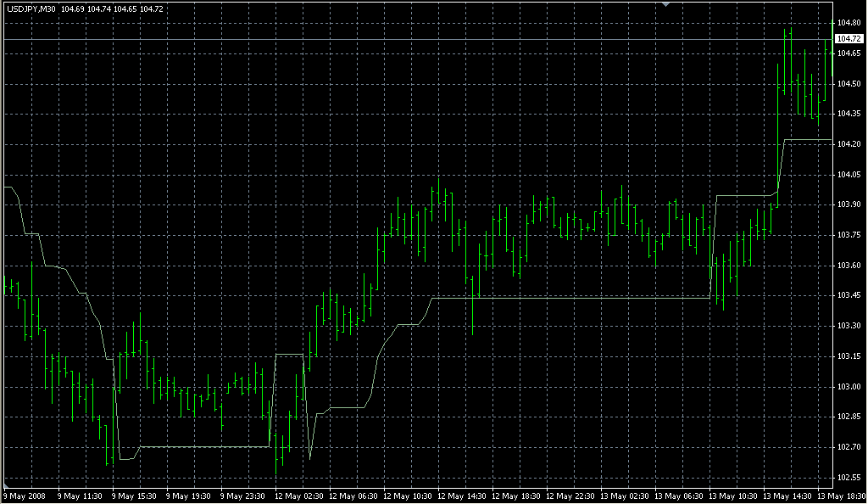Click the 104.50 price scale label
The width and height of the screenshot is (868, 504).
tap(848, 84)
